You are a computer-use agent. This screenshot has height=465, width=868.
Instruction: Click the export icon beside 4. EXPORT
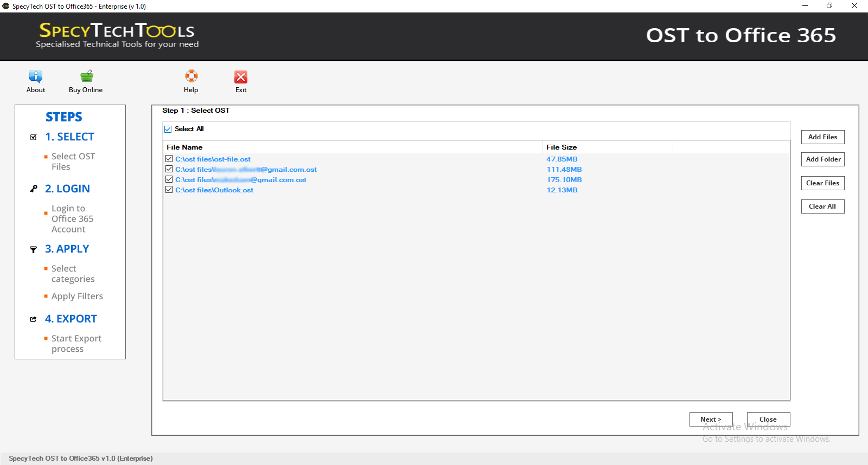point(34,319)
